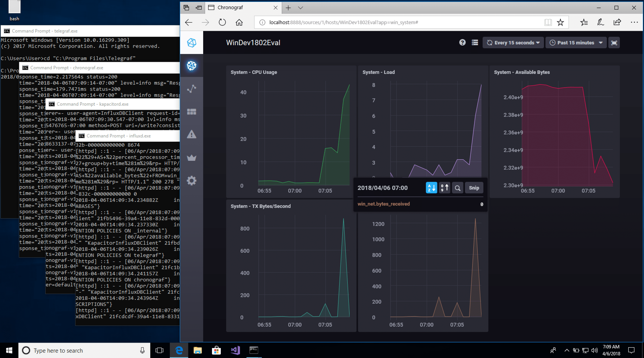Open a new browser tab
Image resolution: width=644 pixels, height=358 pixels.
(x=288, y=8)
